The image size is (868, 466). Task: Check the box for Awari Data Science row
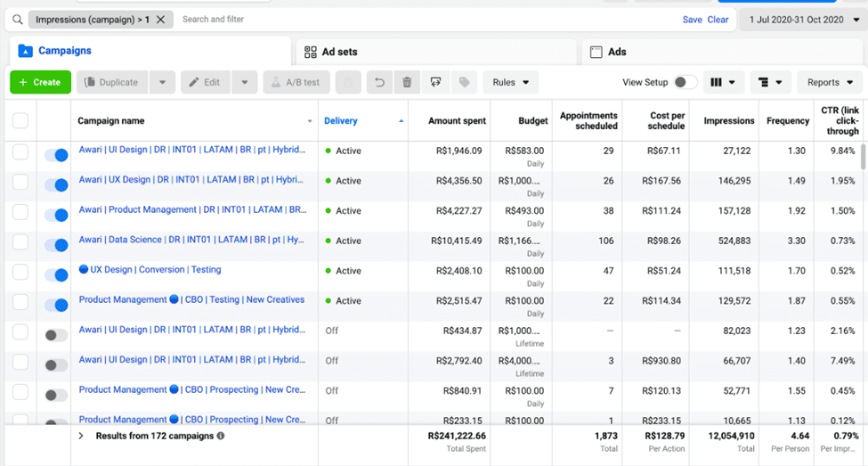[x=20, y=241]
